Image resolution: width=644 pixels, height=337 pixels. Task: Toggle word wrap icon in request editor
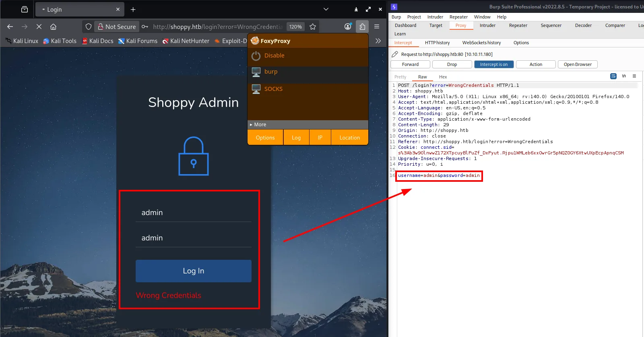tap(613, 76)
